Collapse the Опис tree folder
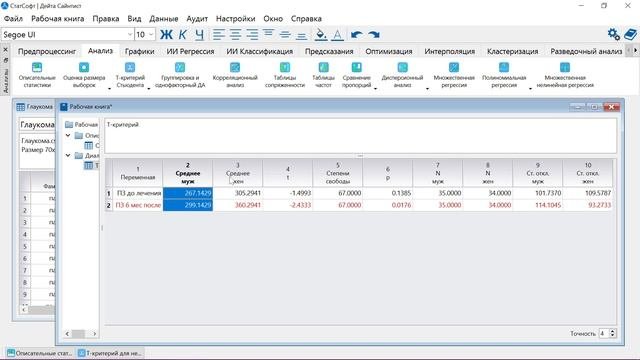The image size is (640, 360). (68, 135)
